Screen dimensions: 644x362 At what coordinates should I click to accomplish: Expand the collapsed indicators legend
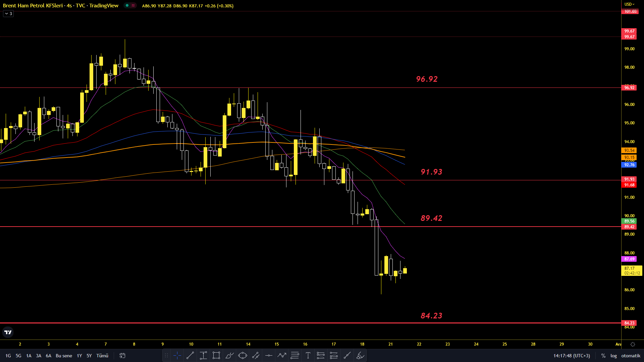pos(8,14)
